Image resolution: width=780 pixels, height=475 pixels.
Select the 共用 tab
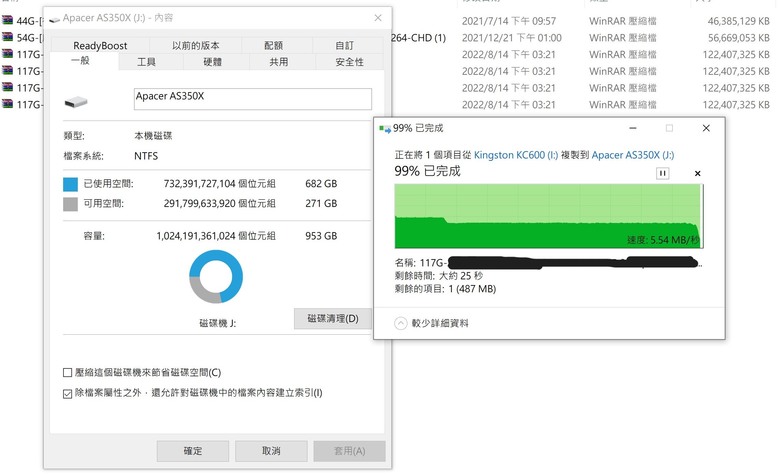(x=279, y=62)
